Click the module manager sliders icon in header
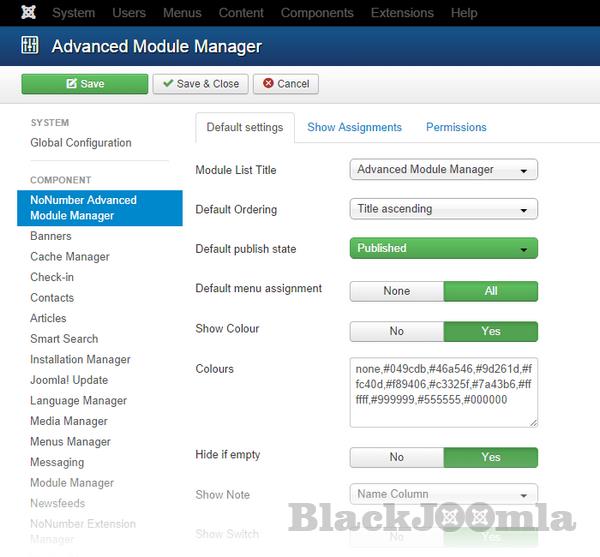 pyautogui.click(x=30, y=47)
